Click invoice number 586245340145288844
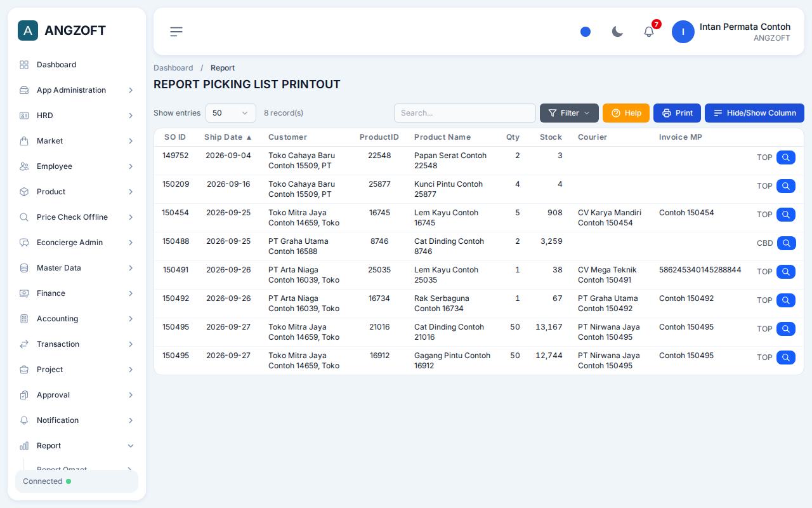 pos(700,270)
